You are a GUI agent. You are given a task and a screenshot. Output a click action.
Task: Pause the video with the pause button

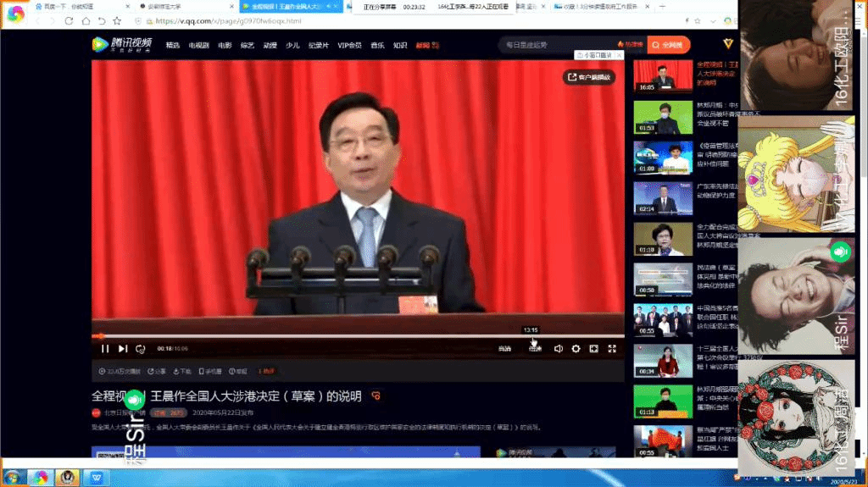(105, 348)
